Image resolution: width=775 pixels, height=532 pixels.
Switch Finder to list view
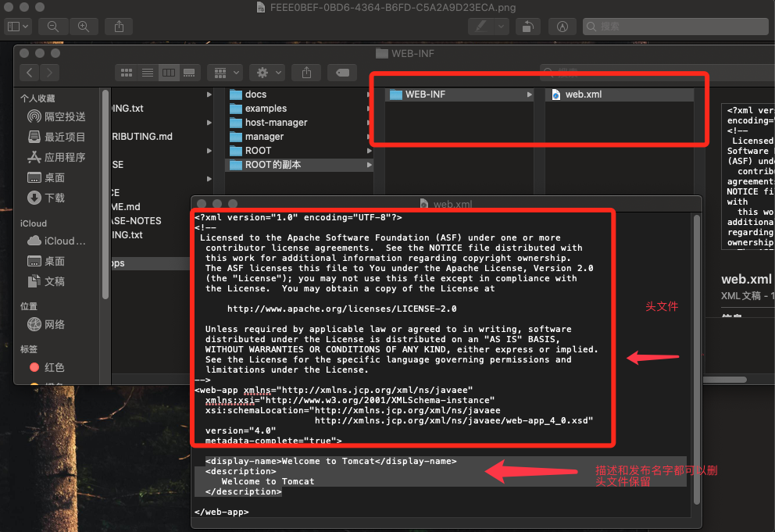point(147,72)
